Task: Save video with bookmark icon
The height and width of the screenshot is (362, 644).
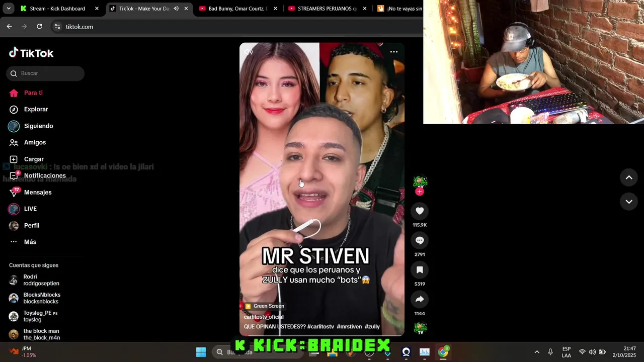Action: pyautogui.click(x=420, y=270)
